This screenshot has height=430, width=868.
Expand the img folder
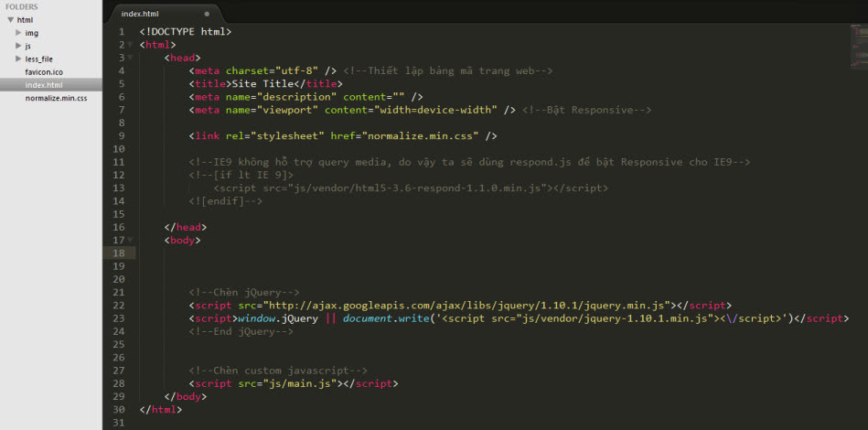[18, 33]
